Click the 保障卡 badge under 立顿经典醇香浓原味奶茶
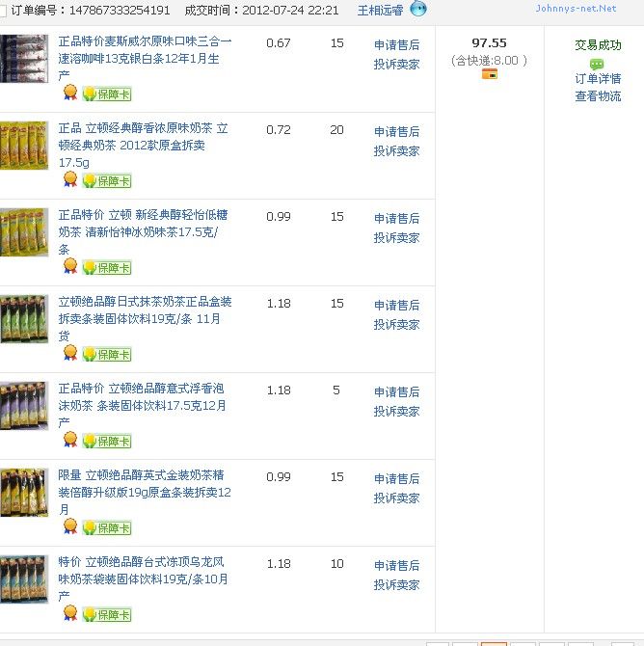Image resolution: width=644 pixels, height=646 pixels. pyautogui.click(x=107, y=180)
